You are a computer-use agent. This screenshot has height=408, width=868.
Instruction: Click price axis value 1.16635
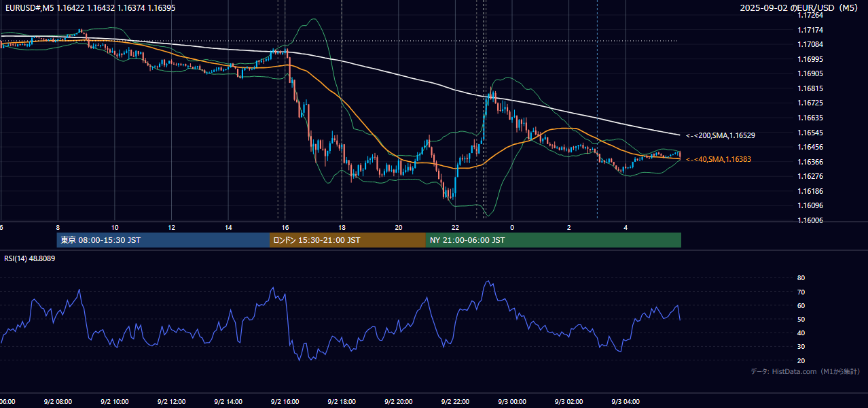[811, 118]
